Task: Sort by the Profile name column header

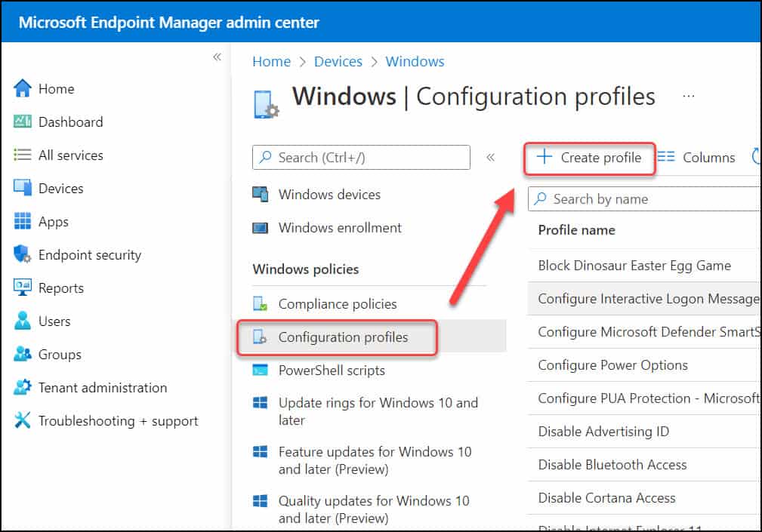Action: pyautogui.click(x=576, y=230)
